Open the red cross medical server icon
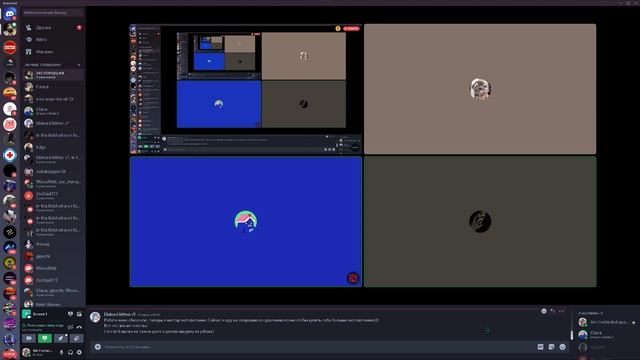The image size is (640, 360). pyautogui.click(x=10, y=155)
